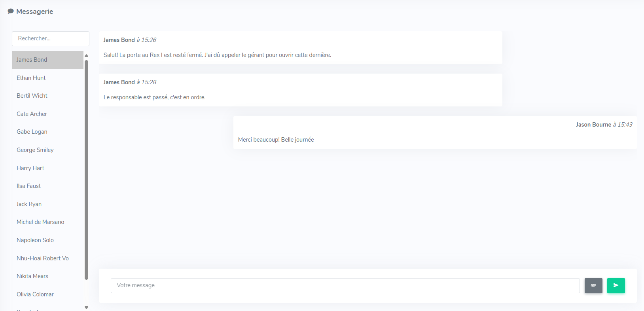Click the Messagerie chat bubble icon
The width and height of the screenshot is (644, 311).
[11, 11]
